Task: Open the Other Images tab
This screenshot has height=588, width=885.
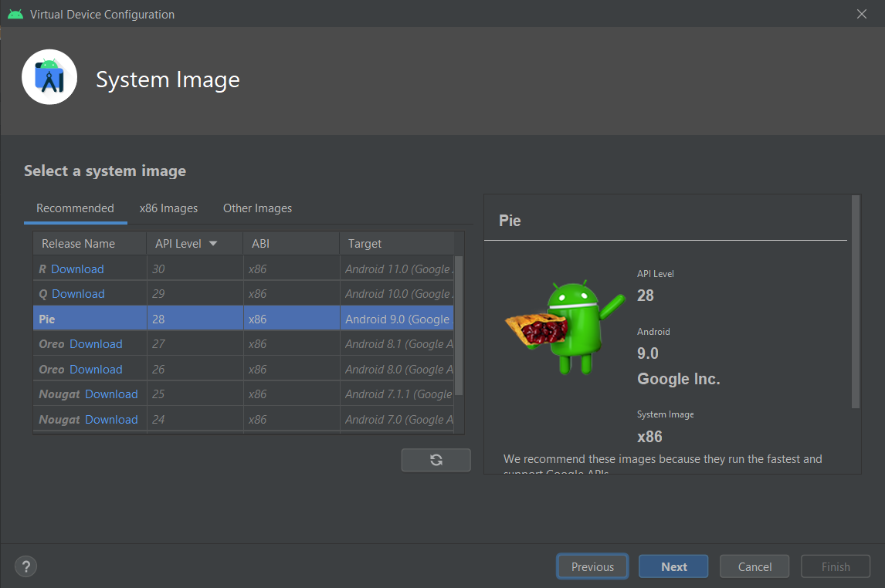Action: pyautogui.click(x=257, y=208)
